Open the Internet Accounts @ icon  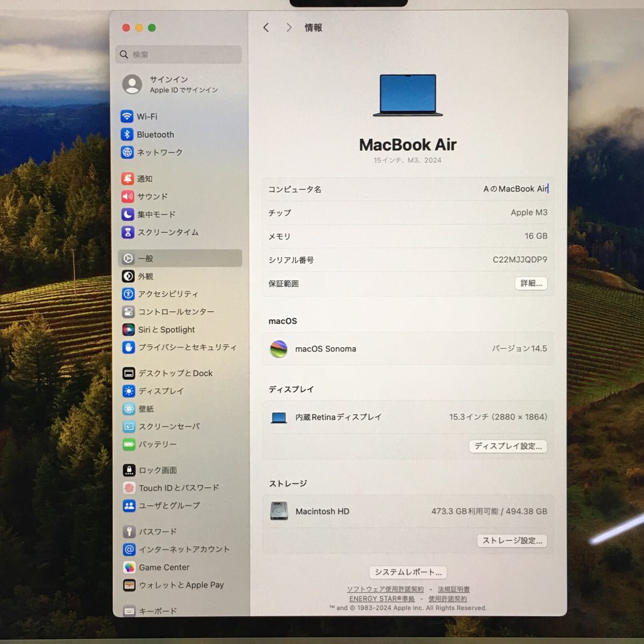(129, 550)
